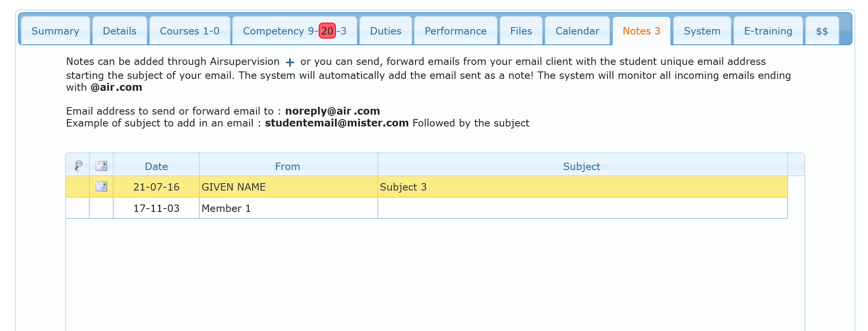Open the note titled Subject 3

pos(403,187)
